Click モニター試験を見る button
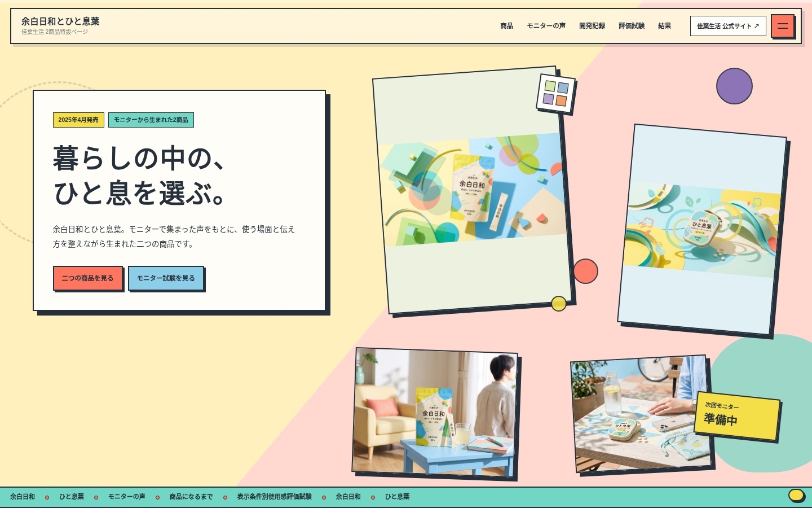The width and height of the screenshot is (812, 508). 166,278
